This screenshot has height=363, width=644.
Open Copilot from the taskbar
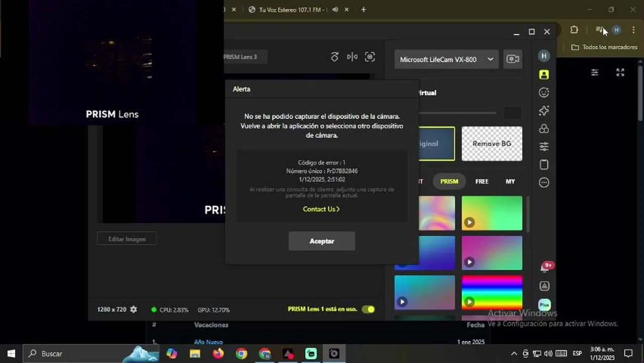click(172, 353)
